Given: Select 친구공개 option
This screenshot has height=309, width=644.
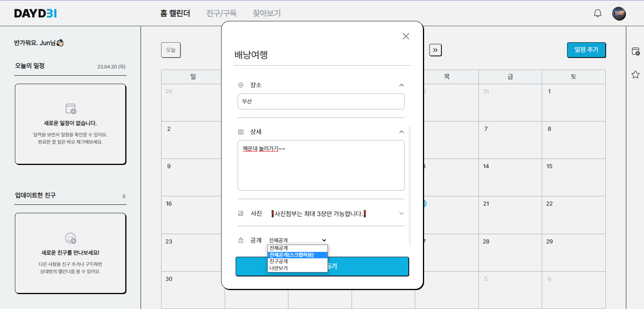Looking at the screenshot, I should pos(298,262).
